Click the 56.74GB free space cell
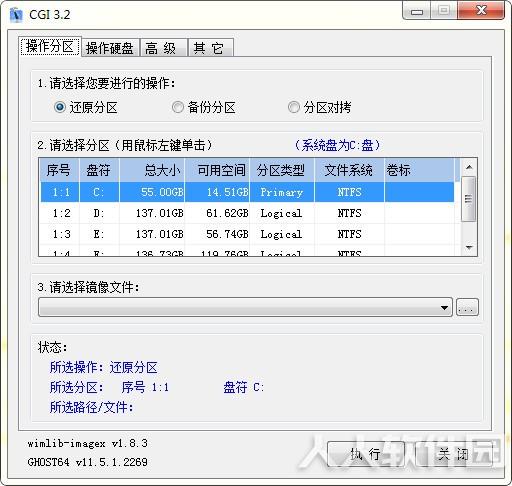 [217, 234]
